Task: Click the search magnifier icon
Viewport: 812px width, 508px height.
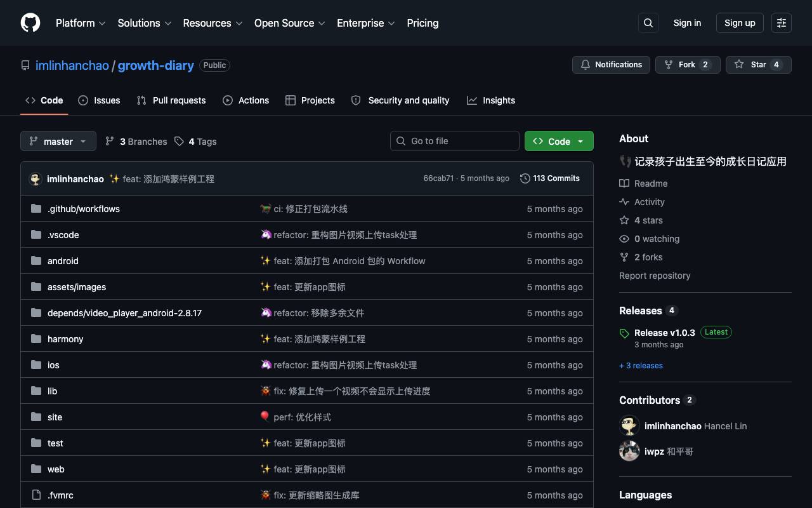Action: click(648, 23)
